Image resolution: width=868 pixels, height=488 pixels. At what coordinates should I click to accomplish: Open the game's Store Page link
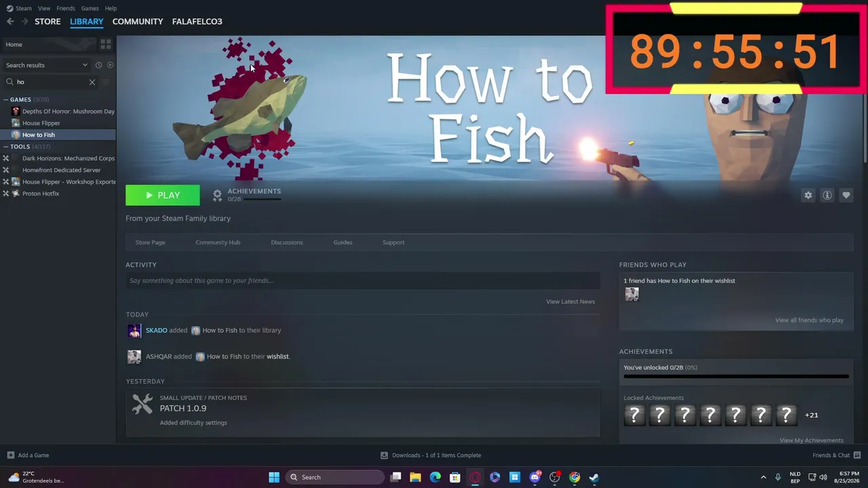pos(150,243)
